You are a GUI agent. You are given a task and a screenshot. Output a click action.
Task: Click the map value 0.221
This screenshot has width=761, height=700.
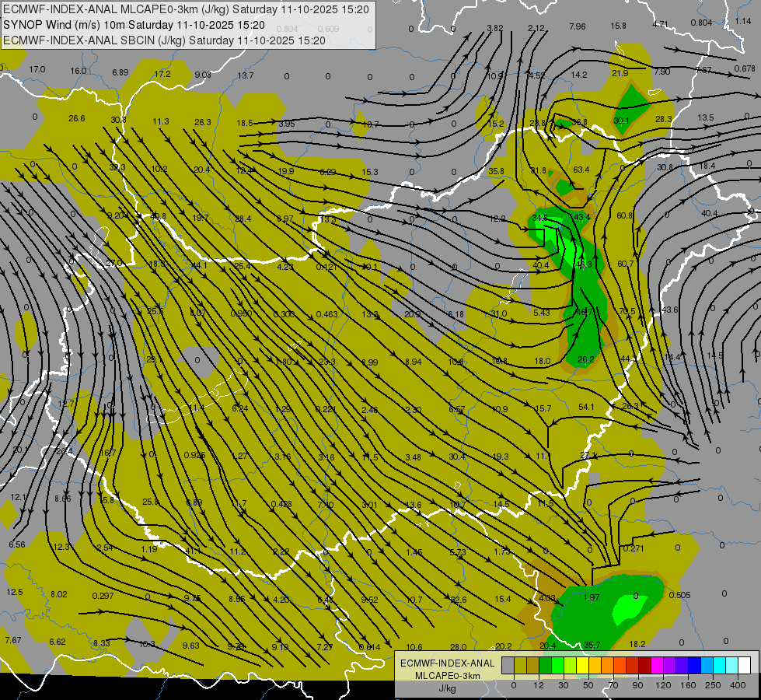(326, 409)
